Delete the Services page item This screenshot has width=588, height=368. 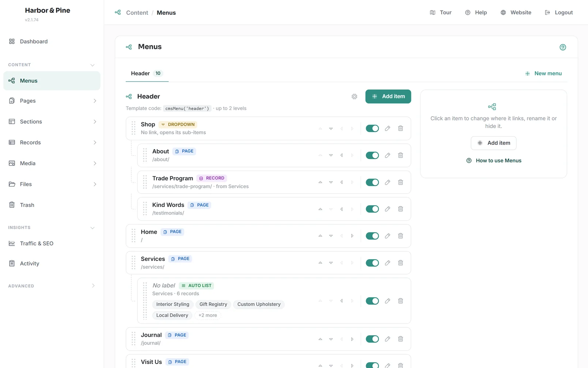coord(401,263)
